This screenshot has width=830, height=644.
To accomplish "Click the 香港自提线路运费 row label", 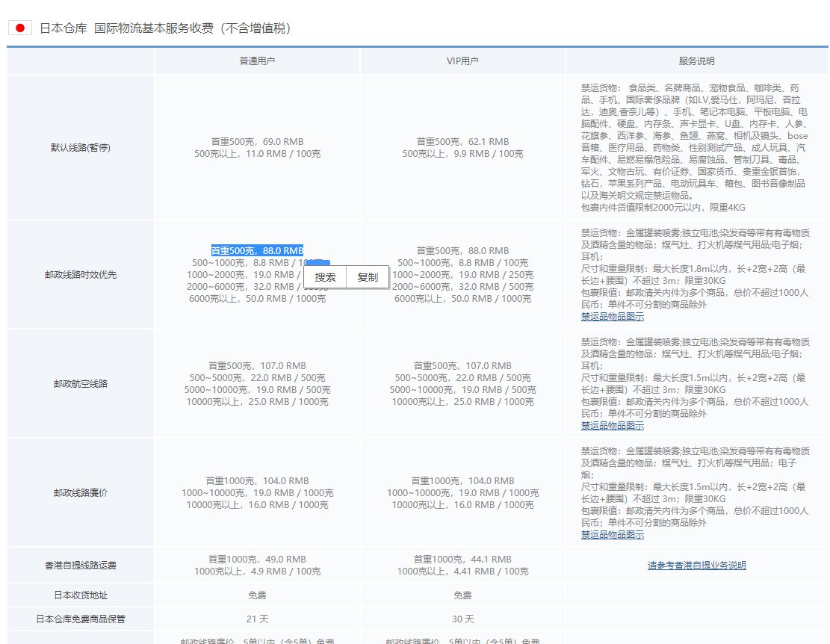I will (x=79, y=565).
